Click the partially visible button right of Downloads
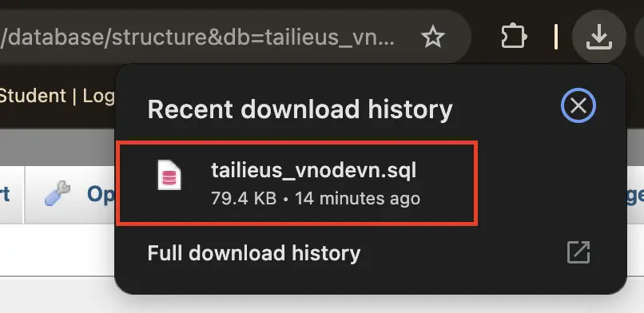This screenshot has height=313, width=644. (x=639, y=37)
